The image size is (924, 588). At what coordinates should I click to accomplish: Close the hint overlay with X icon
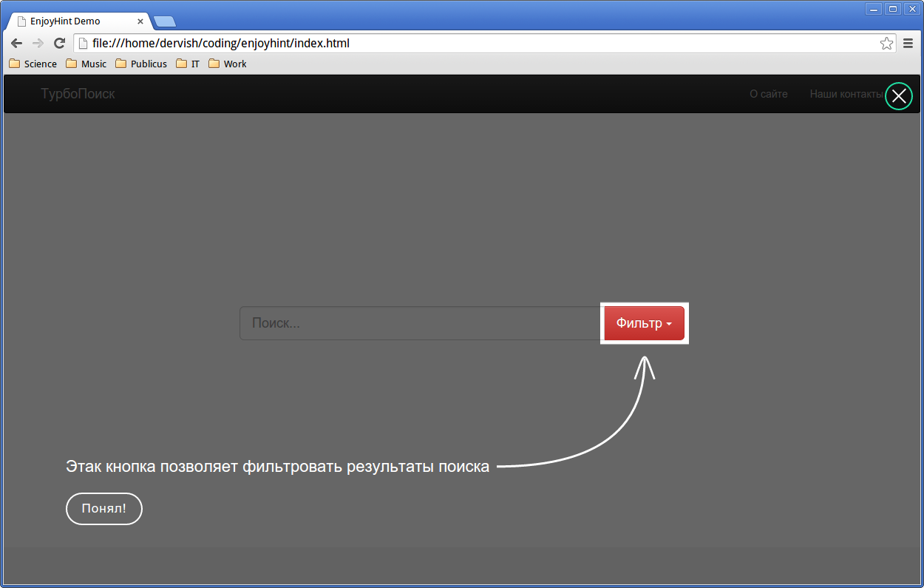898,96
